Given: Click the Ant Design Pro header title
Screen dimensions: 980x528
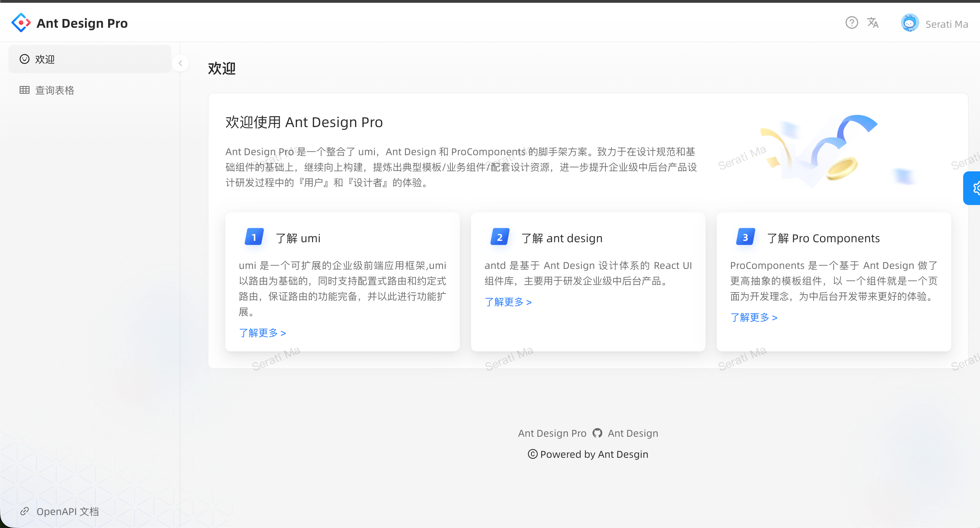Looking at the screenshot, I should [x=82, y=24].
